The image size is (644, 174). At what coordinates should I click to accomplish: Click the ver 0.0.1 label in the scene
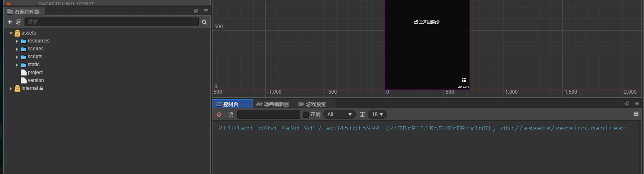(463, 87)
